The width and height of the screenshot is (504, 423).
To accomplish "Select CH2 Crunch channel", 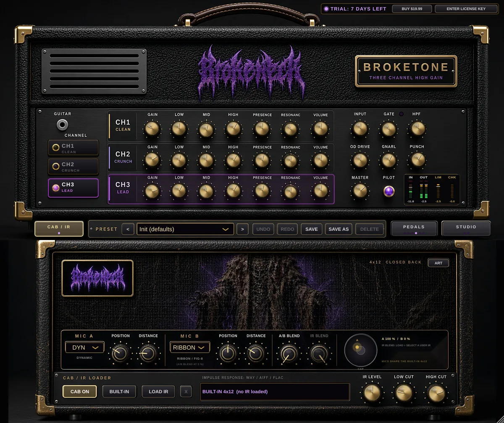I will pyautogui.click(x=73, y=167).
